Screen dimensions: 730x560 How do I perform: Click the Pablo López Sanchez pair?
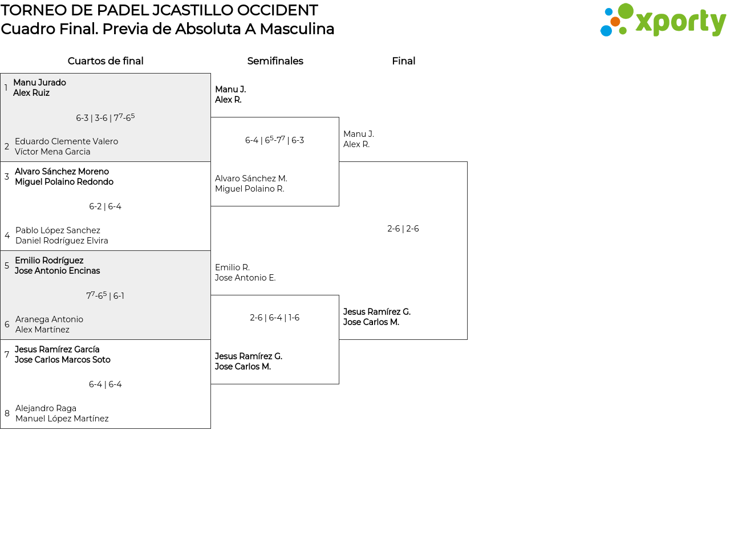62,236
